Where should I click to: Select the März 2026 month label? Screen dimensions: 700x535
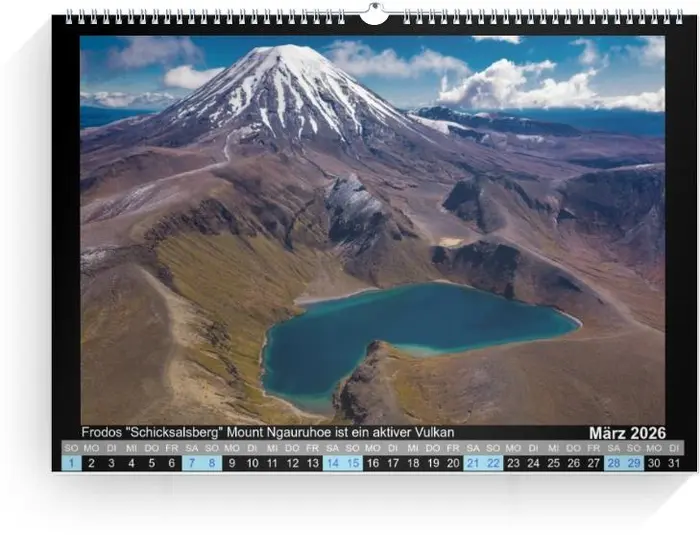626,433
